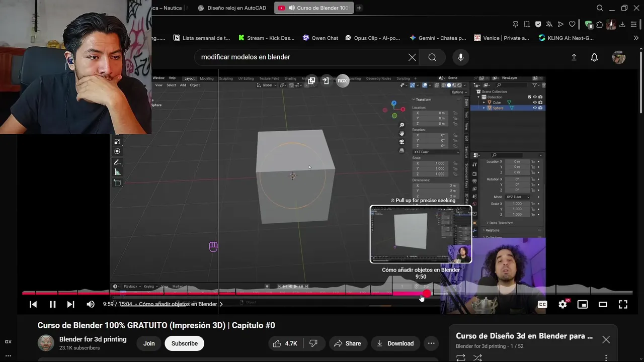Open YouTube create/upload icon
The width and height of the screenshot is (644, 362).
click(x=574, y=57)
